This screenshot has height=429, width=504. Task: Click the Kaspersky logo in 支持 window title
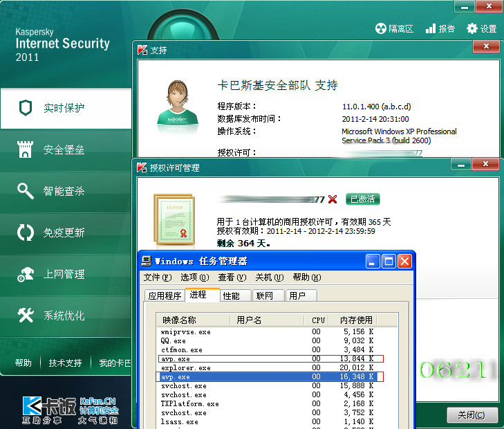pos(142,50)
